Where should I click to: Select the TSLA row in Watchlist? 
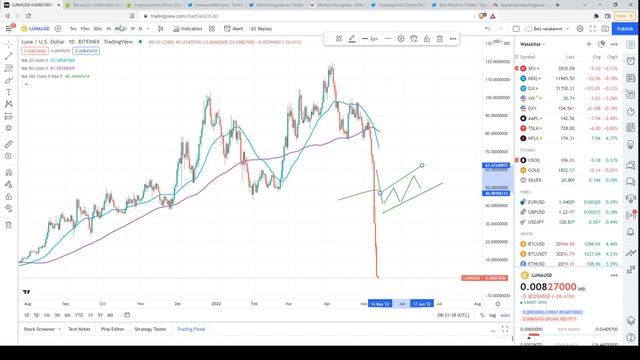tap(569, 128)
